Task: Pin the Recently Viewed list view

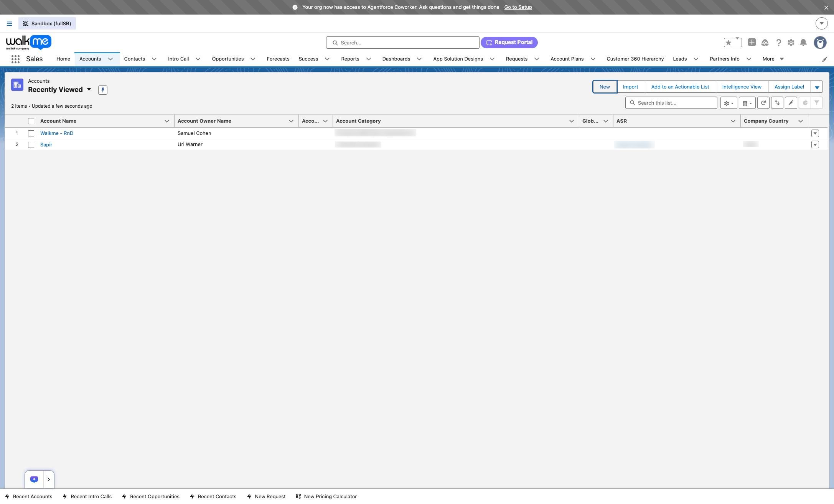Action: coord(102,90)
